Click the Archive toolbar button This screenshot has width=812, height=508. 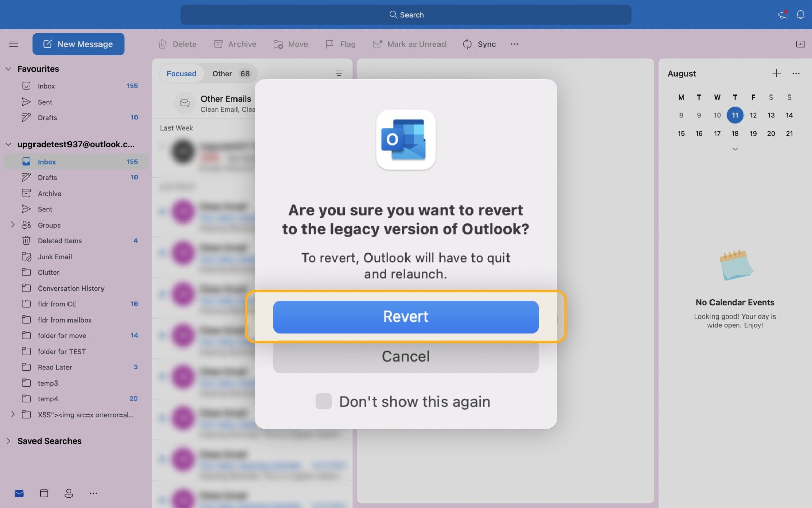click(235, 44)
